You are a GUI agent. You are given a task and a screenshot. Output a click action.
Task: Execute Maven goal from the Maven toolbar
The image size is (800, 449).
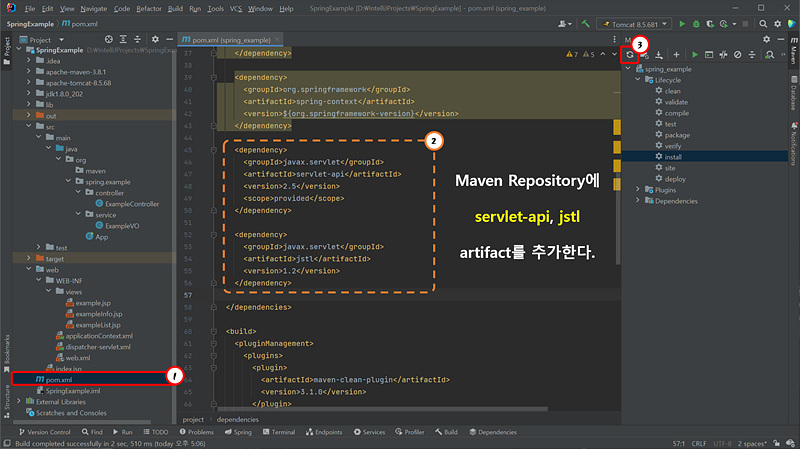pos(709,55)
